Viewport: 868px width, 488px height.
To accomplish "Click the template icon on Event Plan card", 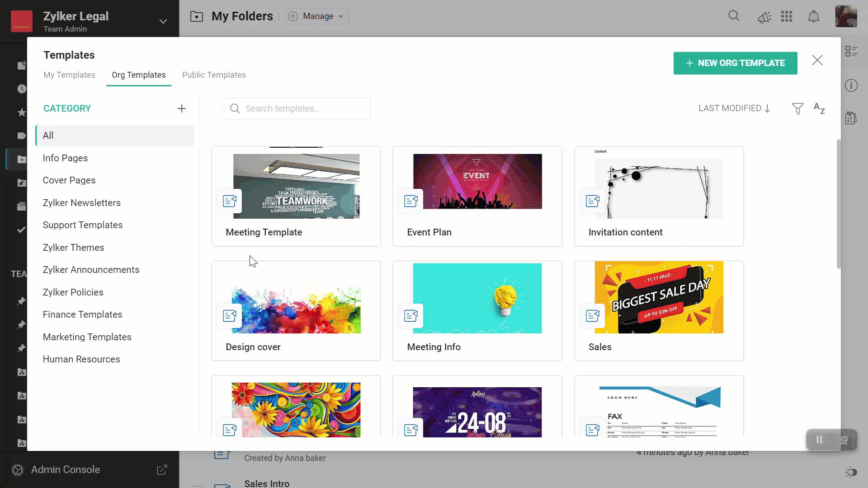I will point(411,201).
